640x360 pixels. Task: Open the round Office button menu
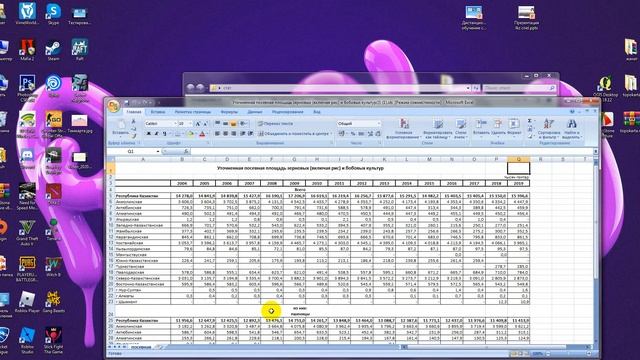tap(114, 106)
